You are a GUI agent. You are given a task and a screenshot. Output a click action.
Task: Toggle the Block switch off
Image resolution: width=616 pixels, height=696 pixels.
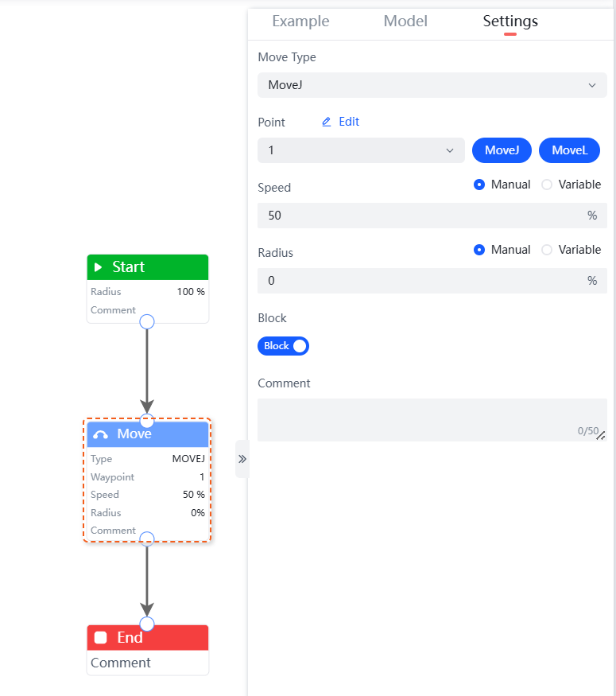(x=283, y=346)
